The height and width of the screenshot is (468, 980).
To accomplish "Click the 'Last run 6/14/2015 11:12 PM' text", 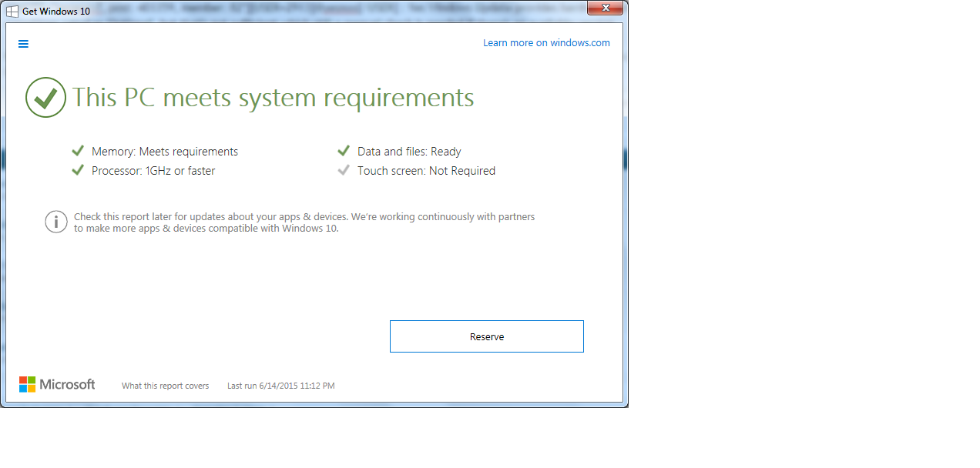I will coord(281,386).
